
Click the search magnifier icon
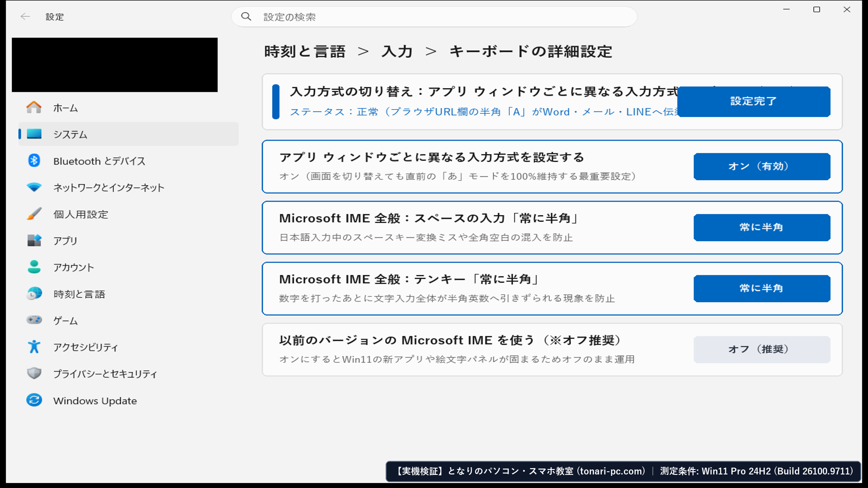click(x=246, y=17)
